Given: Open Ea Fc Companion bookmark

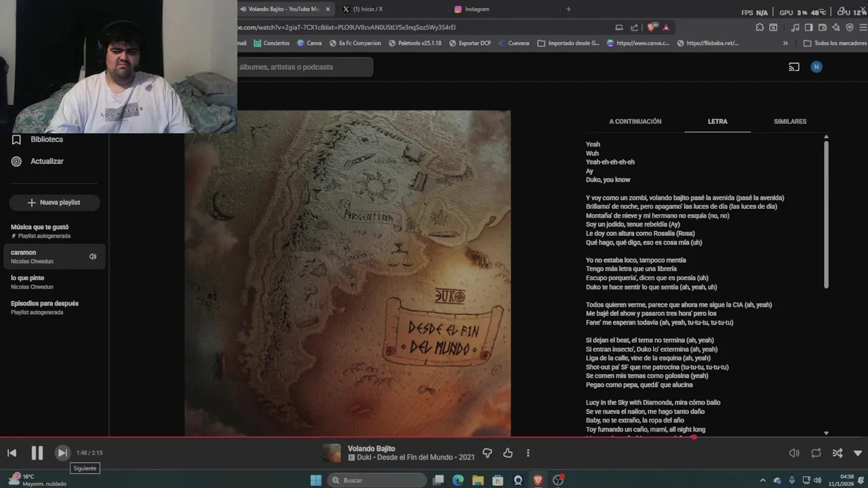Looking at the screenshot, I should click(x=355, y=43).
